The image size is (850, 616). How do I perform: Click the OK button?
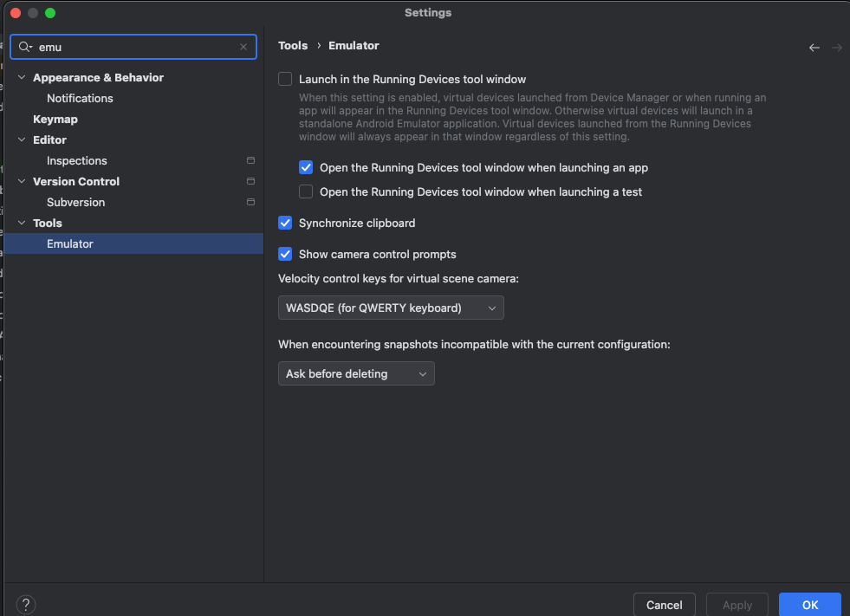click(x=810, y=605)
